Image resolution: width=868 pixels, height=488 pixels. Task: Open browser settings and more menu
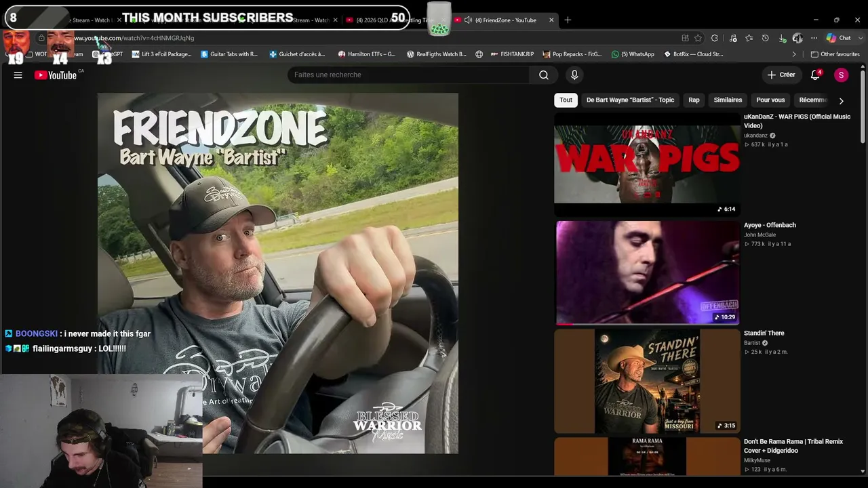pos(814,38)
